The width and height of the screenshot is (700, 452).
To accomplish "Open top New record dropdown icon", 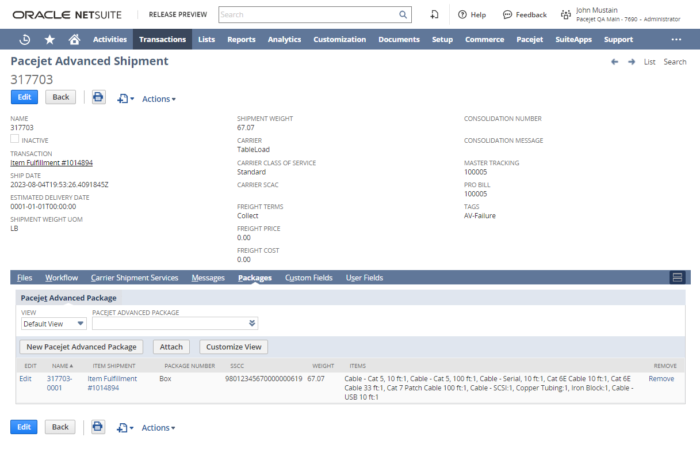I will tap(125, 99).
